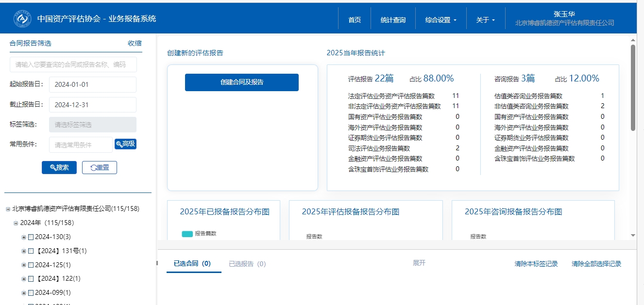Click the 清除全部选择记录 link
644x305 pixels.
pos(596,264)
